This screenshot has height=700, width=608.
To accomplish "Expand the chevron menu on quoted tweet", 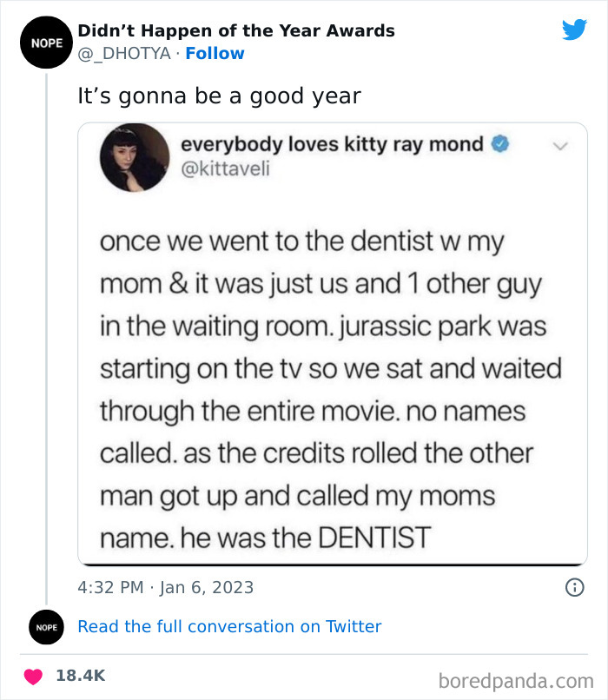I will [x=560, y=146].
